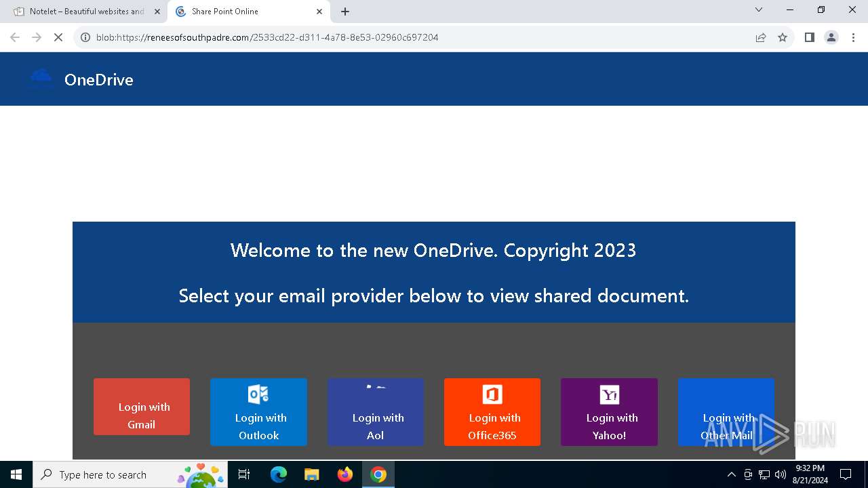
Task: Go forward to the next page
Action: point(37,37)
